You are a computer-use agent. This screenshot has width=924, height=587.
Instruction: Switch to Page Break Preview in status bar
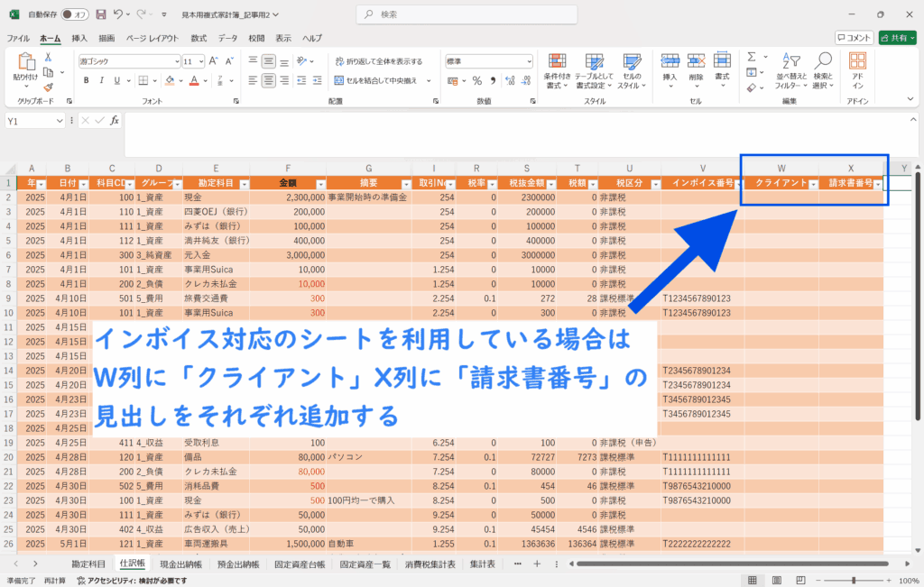pyautogui.click(x=800, y=581)
